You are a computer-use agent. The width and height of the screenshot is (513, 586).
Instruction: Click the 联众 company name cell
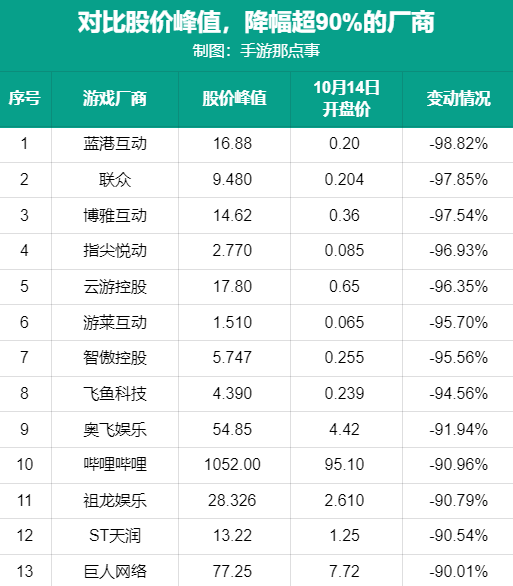pyautogui.click(x=115, y=180)
